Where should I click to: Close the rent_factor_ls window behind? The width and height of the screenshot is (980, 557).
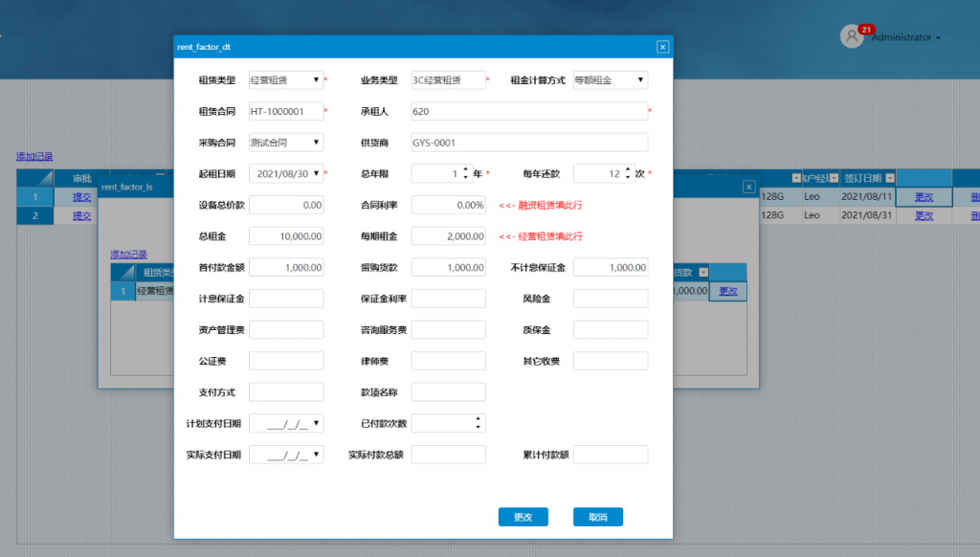pyautogui.click(x=749, y=188)
